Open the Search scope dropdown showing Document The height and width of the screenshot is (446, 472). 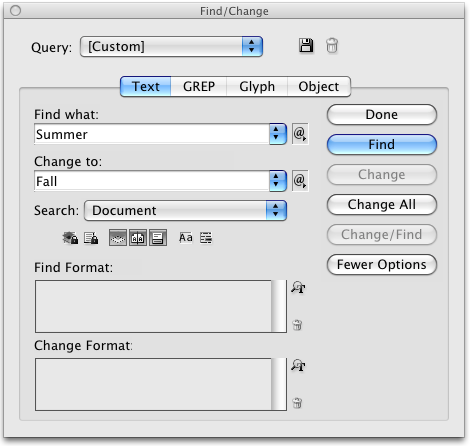point(186,210)
